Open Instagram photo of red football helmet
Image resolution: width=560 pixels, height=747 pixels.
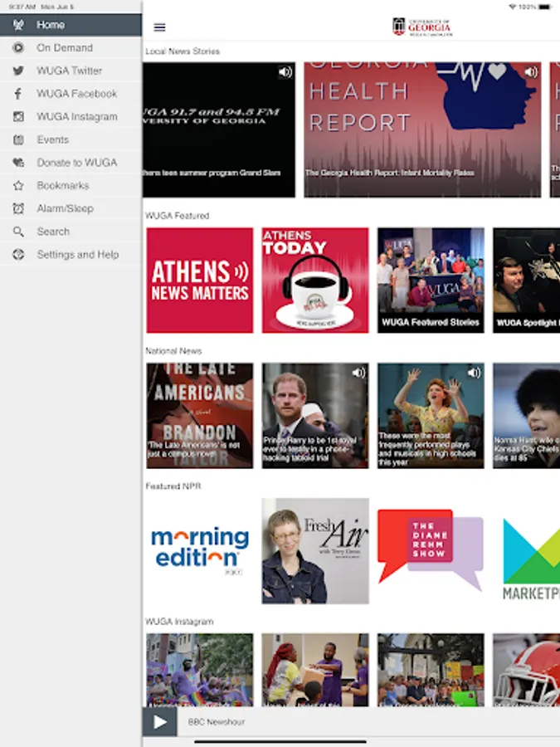[x=527, y=670]
